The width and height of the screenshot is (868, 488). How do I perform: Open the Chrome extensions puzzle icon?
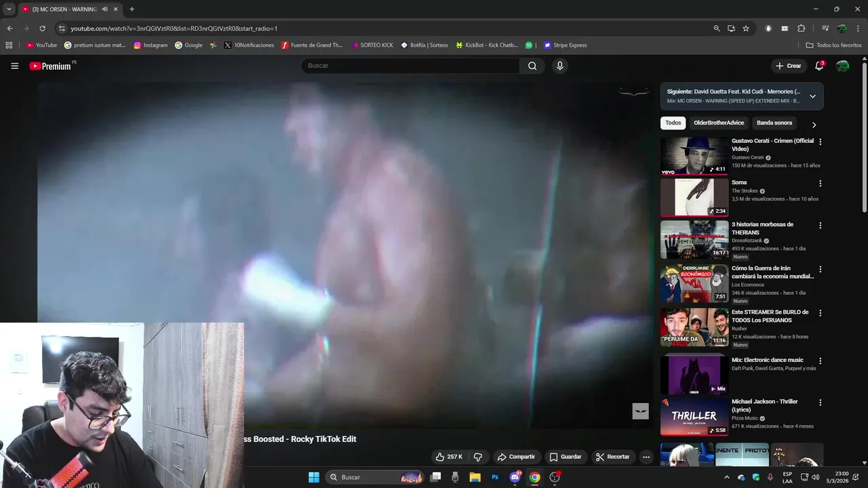[x=801, y=28]
